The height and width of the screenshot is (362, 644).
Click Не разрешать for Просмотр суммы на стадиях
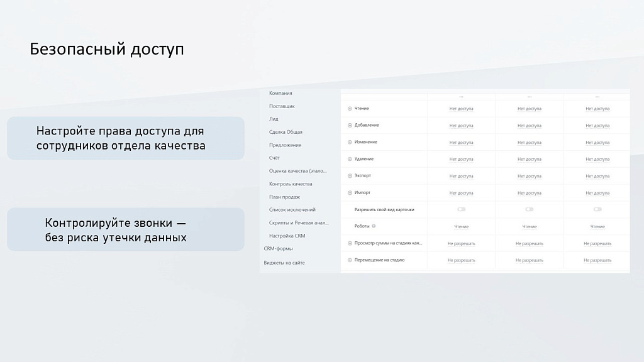tap(462, 243)
